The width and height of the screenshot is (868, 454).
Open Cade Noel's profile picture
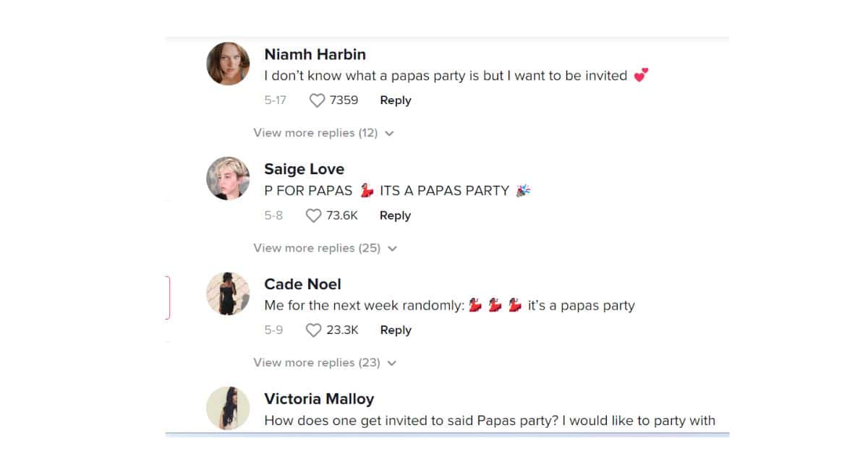point(229,294)
